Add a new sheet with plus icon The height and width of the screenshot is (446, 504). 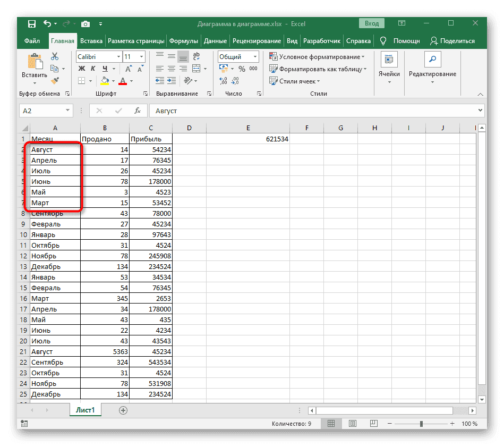coord(123,410)
